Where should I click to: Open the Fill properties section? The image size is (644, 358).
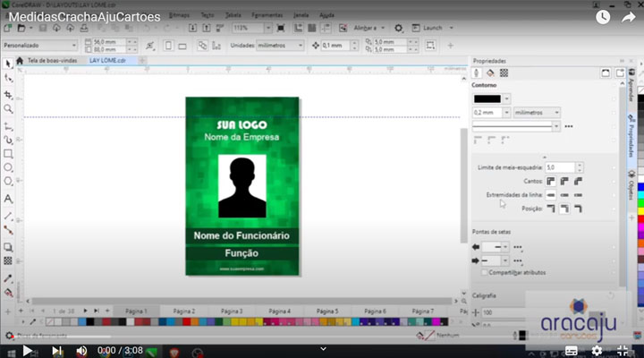coord(490,73)
